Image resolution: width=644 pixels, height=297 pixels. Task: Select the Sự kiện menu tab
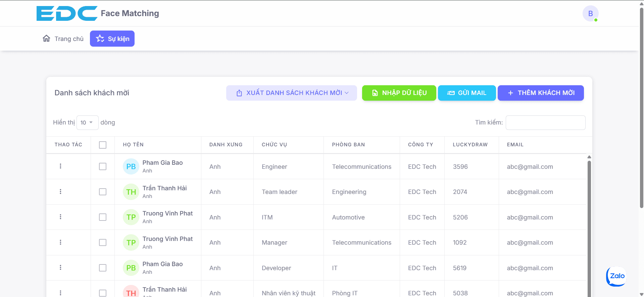112,39
